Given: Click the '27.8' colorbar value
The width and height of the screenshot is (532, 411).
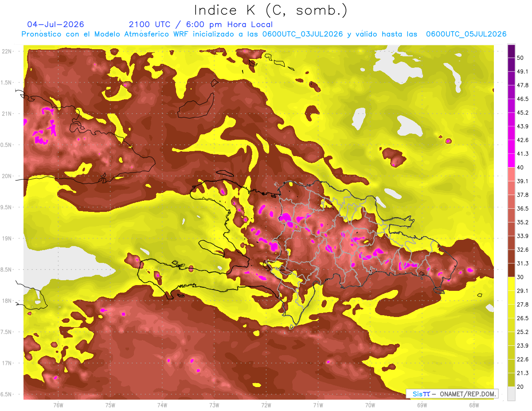Looking at the screenshot, I should [x=523, y=305].
